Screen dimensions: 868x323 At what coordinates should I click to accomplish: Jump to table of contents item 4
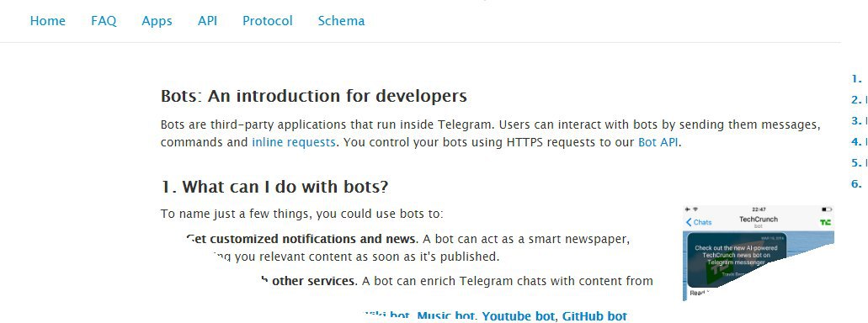pyautogui.click(x=859, y=142)
